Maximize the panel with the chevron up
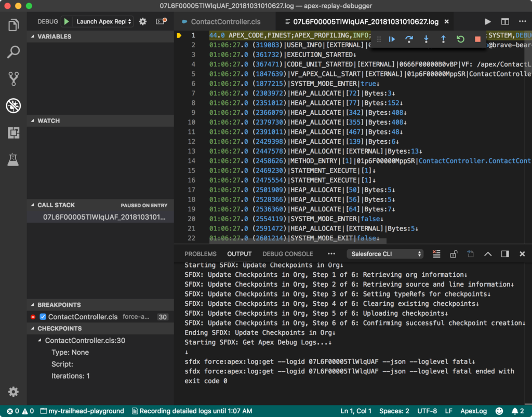The width and height of the screenshot is (532, 417). pyautogui.click(x=487, y=254)
